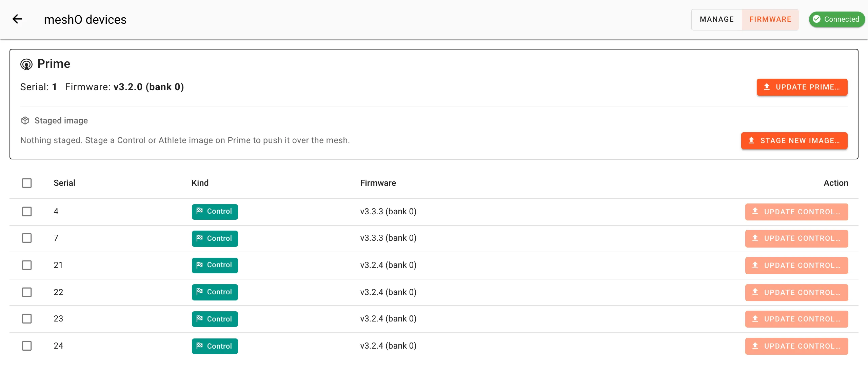Viewport: 868px width, 371px height.
Task: Check the box for serial 4
Action: pyautogui.click(x=27, y=212)
